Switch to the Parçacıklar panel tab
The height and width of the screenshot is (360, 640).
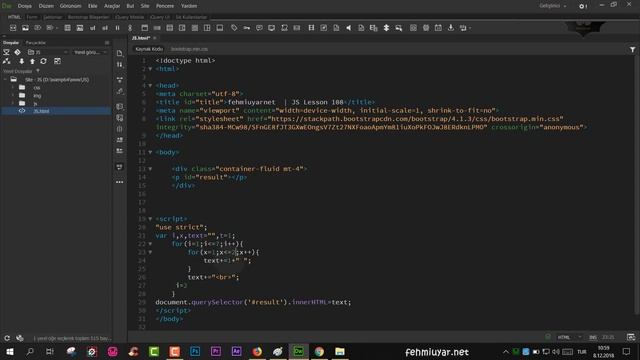click(36, 42)
